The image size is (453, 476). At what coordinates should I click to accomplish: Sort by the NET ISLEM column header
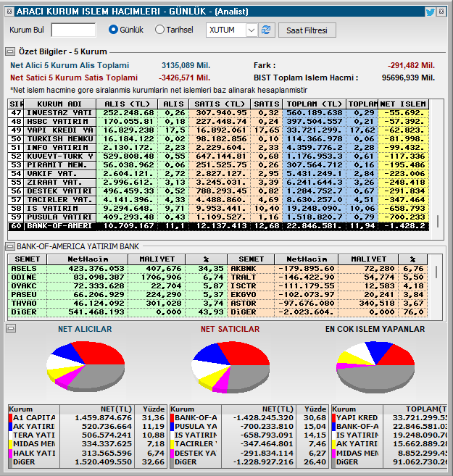403,104
